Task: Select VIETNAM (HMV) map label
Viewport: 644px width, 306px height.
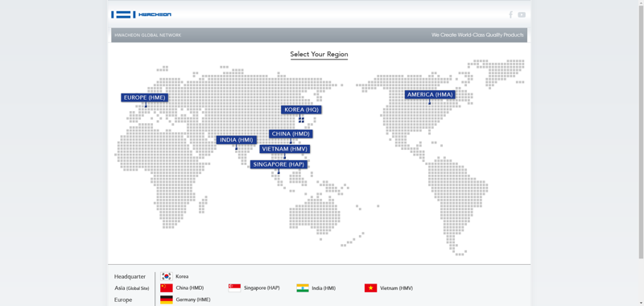Action: 285,149
